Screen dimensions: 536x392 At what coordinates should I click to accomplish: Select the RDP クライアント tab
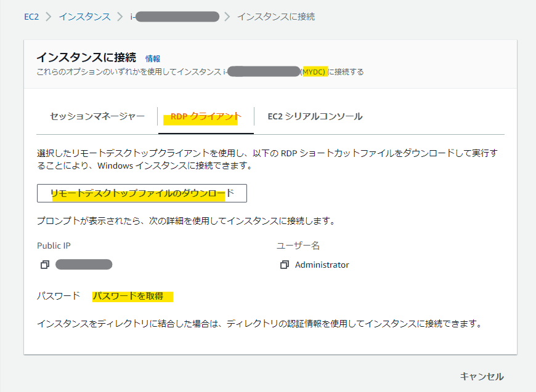point(206,116)
